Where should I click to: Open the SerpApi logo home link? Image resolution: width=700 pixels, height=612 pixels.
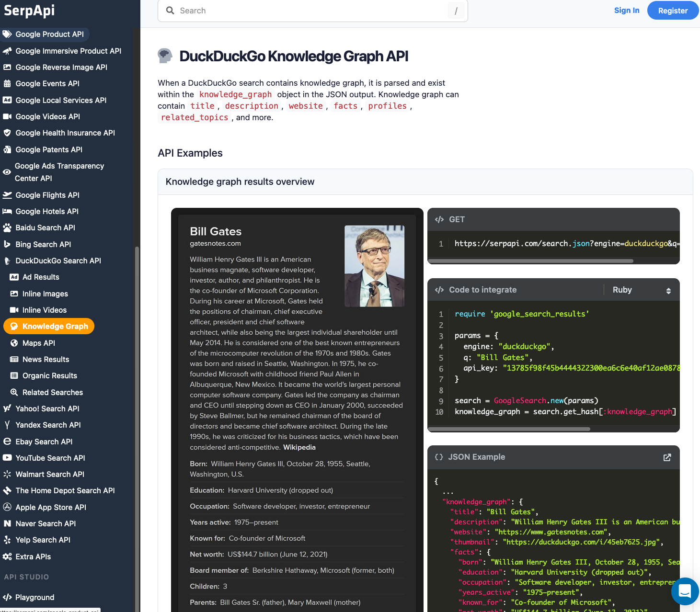(x=29, y=11)
